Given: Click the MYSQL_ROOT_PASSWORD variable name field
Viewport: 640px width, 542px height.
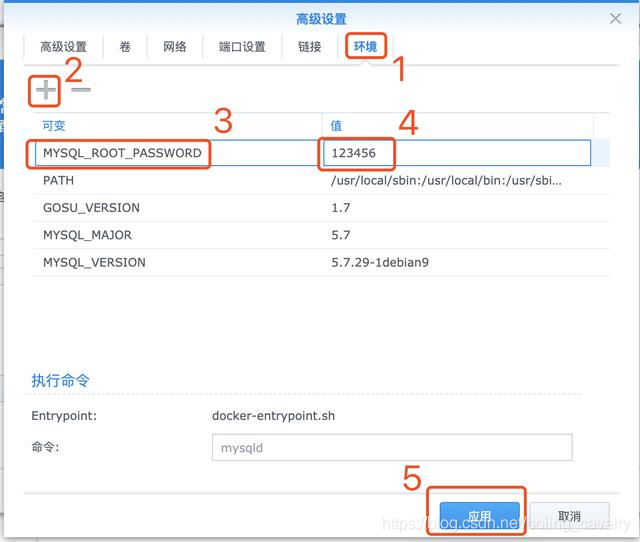Looking at the screenshot, I should pos(178,153).
